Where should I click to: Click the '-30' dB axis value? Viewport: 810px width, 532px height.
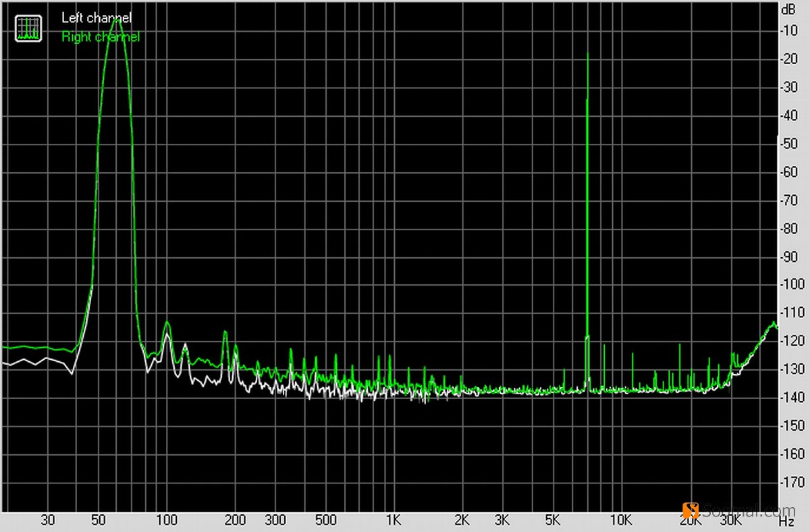[790, 87]
